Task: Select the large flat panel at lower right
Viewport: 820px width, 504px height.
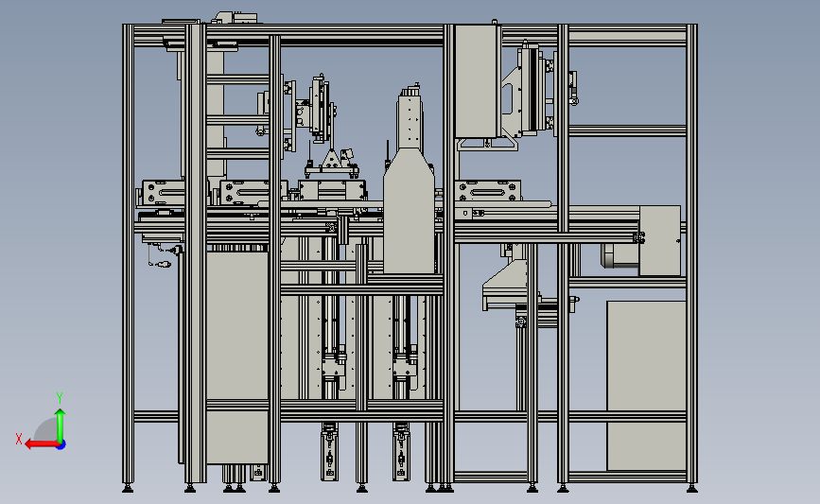Action: pos(646,385)
